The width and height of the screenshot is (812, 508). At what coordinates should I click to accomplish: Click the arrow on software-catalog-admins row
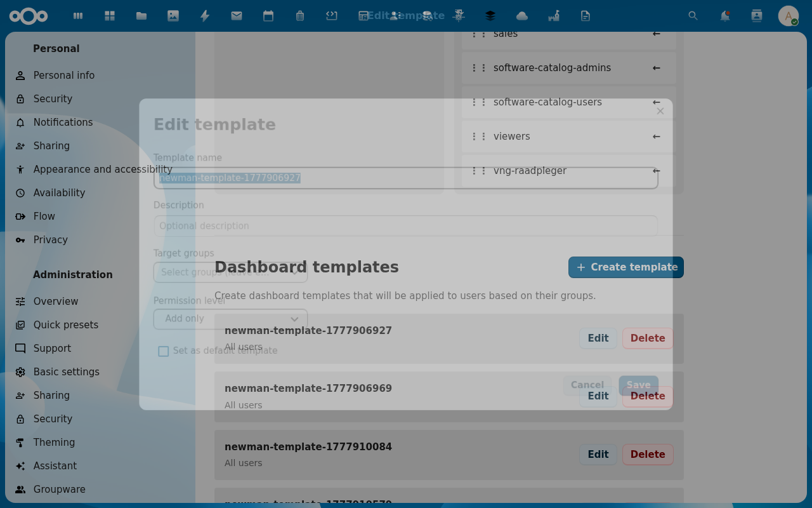coord(657,68)
